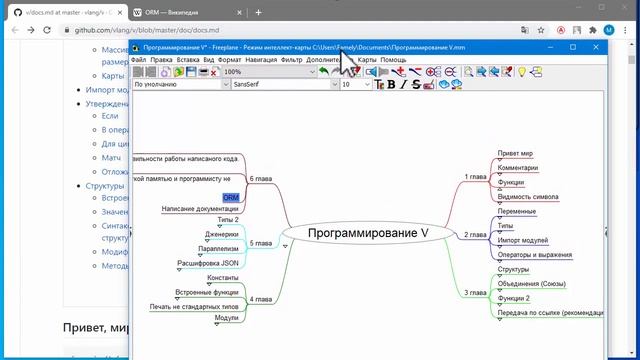Select the 'Импорт модулей' node
Screen dimensions: 640x360
point(522,240)
